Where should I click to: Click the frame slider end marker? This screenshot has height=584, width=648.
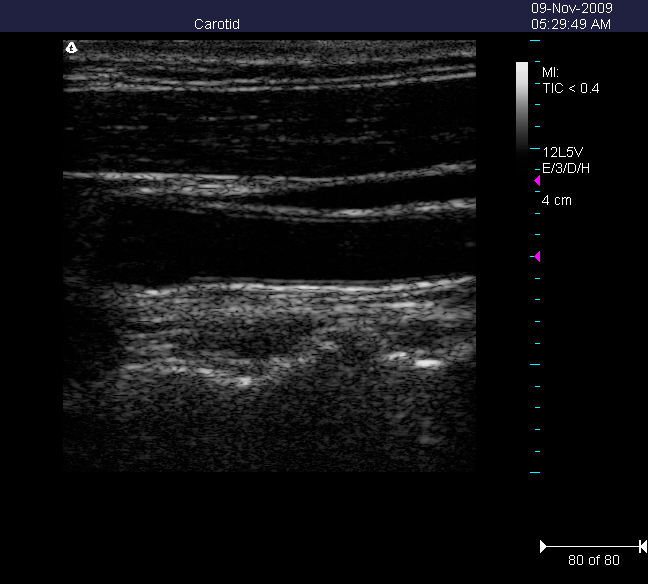point(642,546)
